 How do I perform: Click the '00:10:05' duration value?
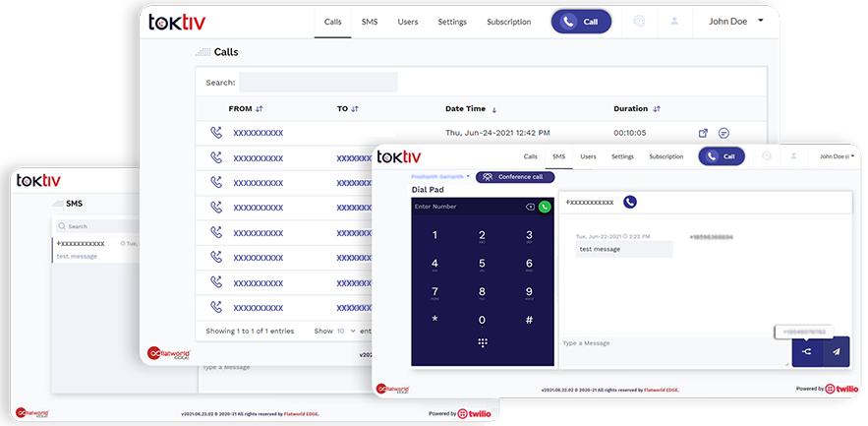pos(629,133)
